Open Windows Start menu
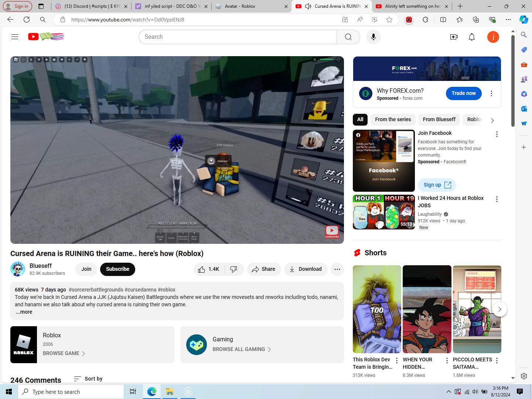This screenshot has width=532, height=399. tap(9, 392)
